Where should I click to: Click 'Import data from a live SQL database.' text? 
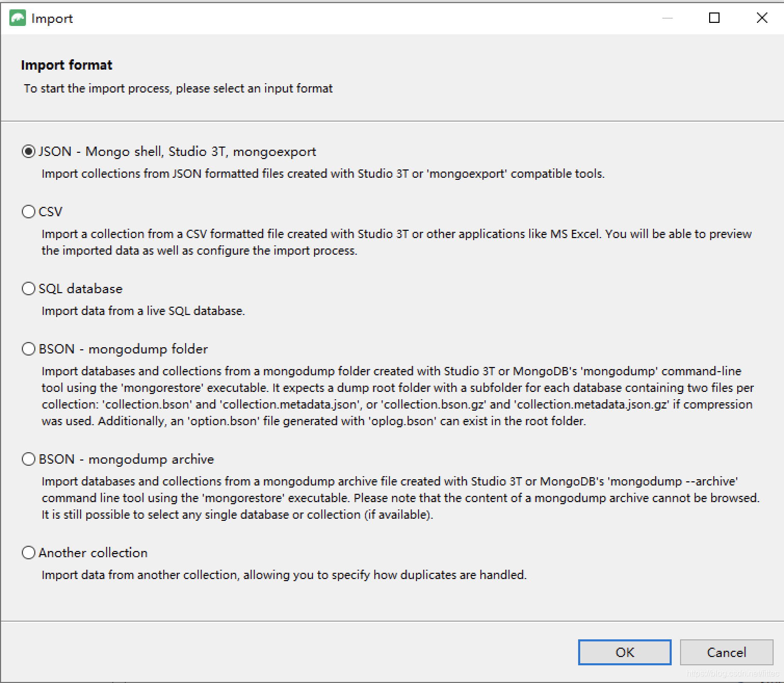143,311
